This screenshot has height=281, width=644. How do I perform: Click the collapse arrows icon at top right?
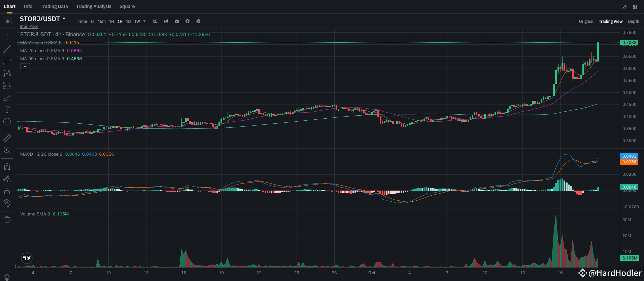tap(624, 7)
